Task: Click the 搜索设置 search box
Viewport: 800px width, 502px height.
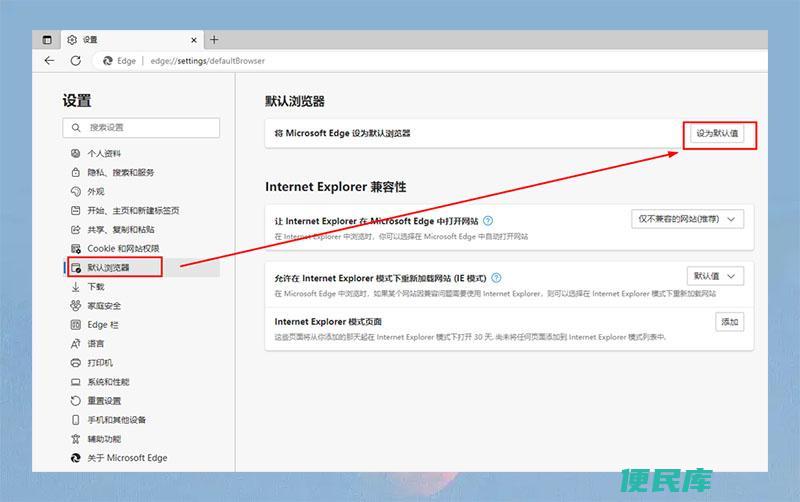Action: pos(141,128)
